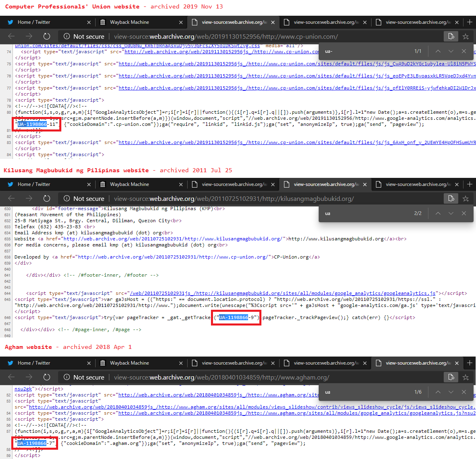The width and height of the screenshot is (476, 459).
Task: Click back arrow in cp-union.com browser window
Action: (12, 36)
